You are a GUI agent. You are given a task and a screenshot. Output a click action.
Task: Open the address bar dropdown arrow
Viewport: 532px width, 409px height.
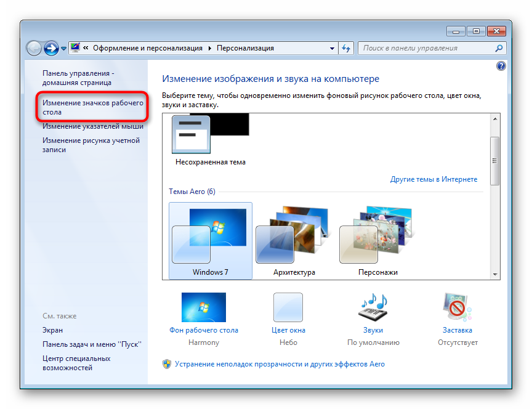coord(331,47)
